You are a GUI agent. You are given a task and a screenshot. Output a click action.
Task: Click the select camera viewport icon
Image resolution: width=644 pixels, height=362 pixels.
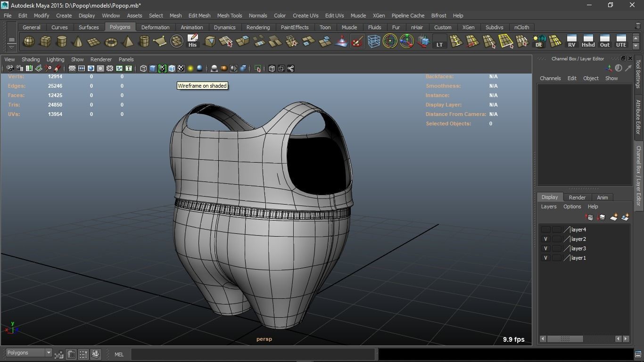click(10, 68)
